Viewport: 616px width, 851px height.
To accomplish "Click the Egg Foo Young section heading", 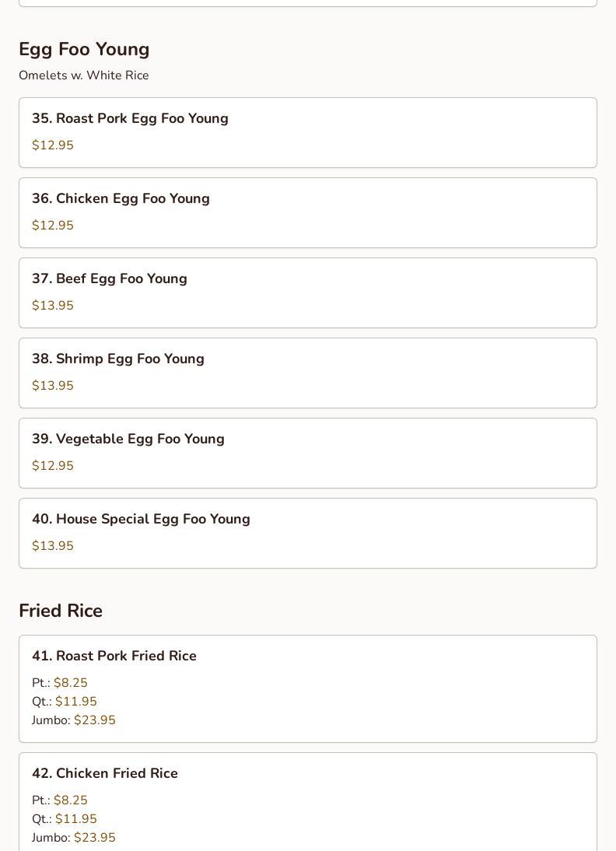I will coord(84,49).
